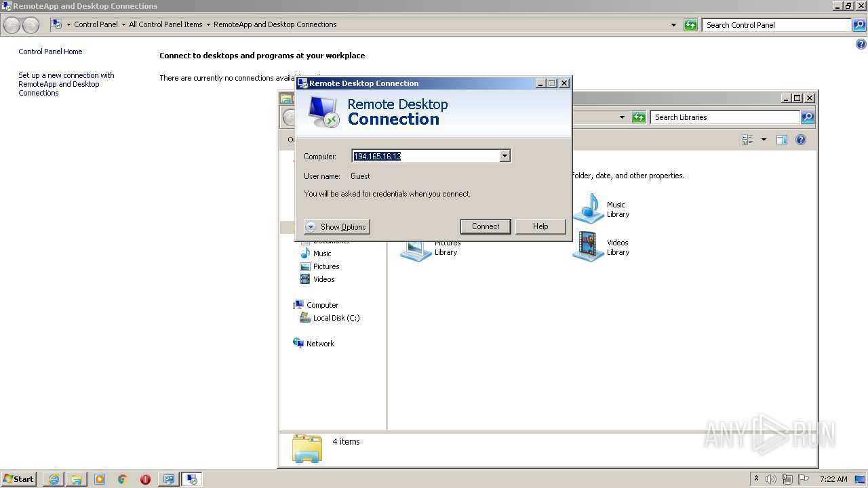Screen dimensions: 868x488
Task: Expand the All Control Panel Items arrow
Action: [x=208, y=24]
